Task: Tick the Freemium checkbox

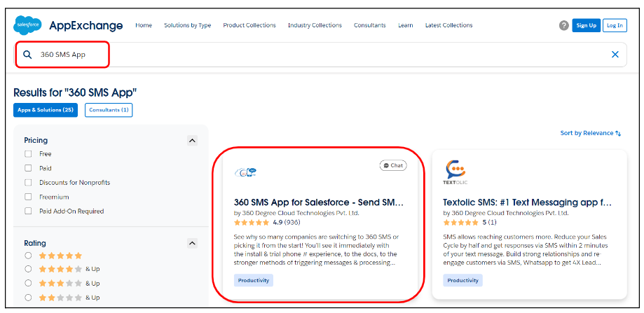Action: (28, 197)
